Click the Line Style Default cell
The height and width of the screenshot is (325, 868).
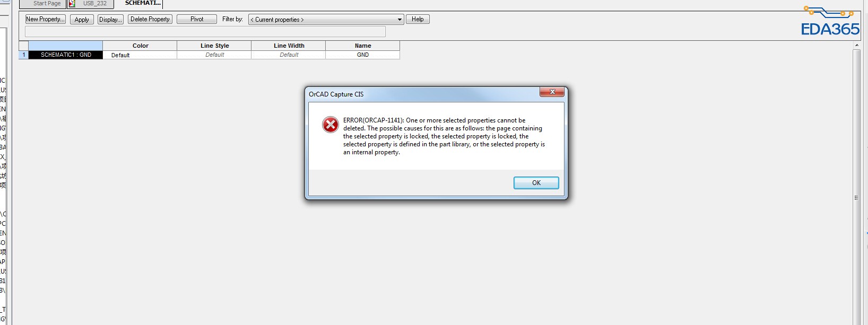[x=214, y=55]
